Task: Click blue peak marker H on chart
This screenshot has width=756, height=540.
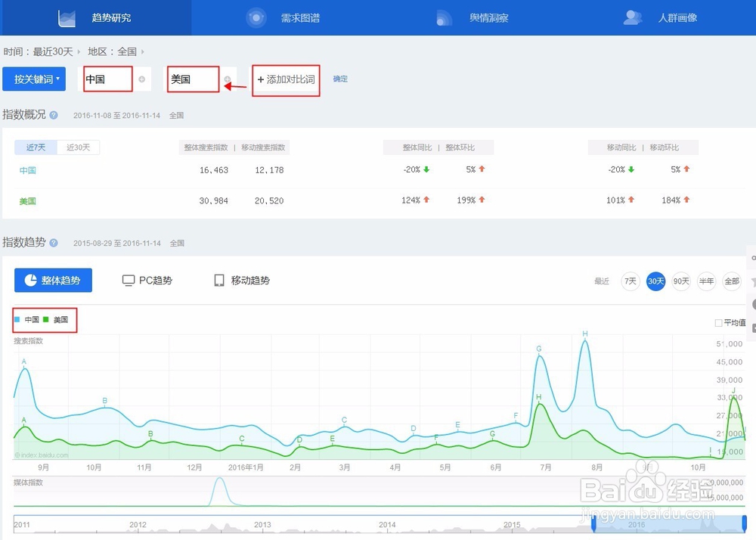Action: [585, 334]
